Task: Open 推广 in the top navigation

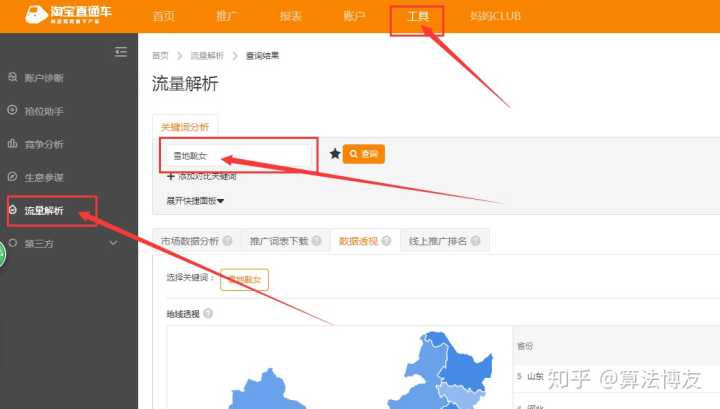Action: pyautogui.click(x=227, y=16)
